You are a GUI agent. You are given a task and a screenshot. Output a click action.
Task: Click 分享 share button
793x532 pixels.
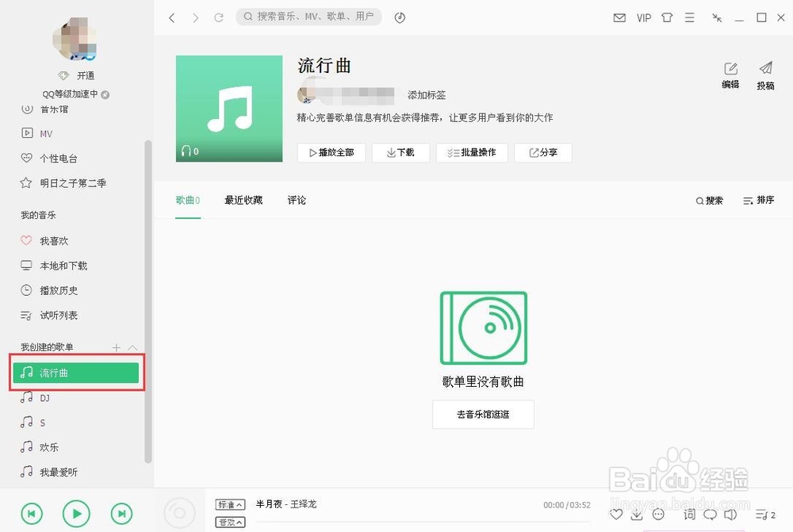(543, 153)
